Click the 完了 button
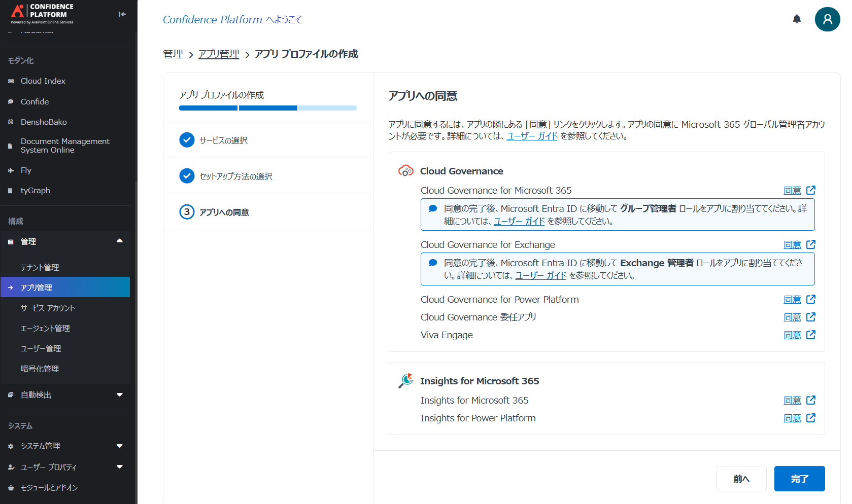This screenshot has height=504, width=852. 799,479
